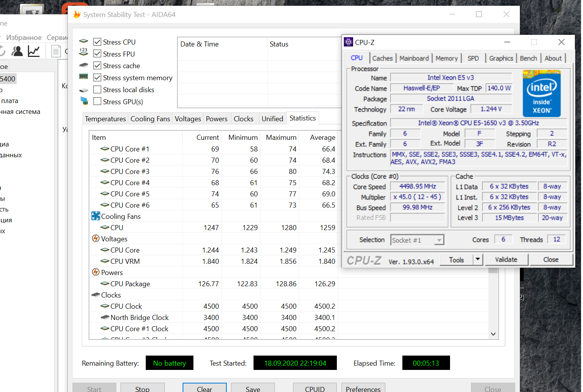Uncheck the Stress FPU checkbox
The width and height of the screenshot is (583, 392).
(x=97, y=54)
